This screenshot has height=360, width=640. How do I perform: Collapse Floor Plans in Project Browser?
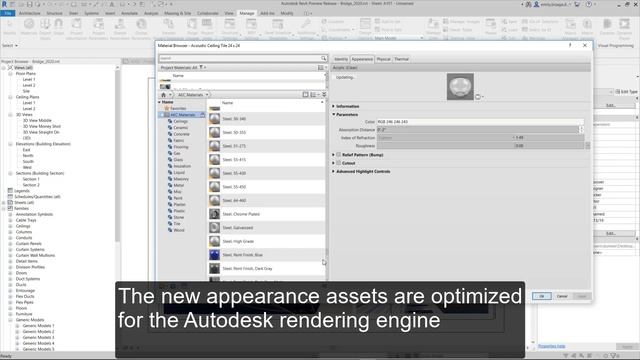11,73
